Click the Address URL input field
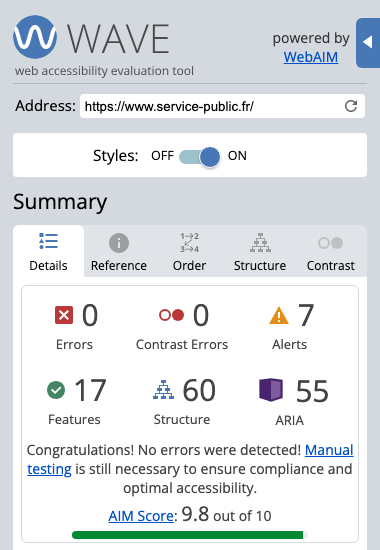 coord(222,106)
